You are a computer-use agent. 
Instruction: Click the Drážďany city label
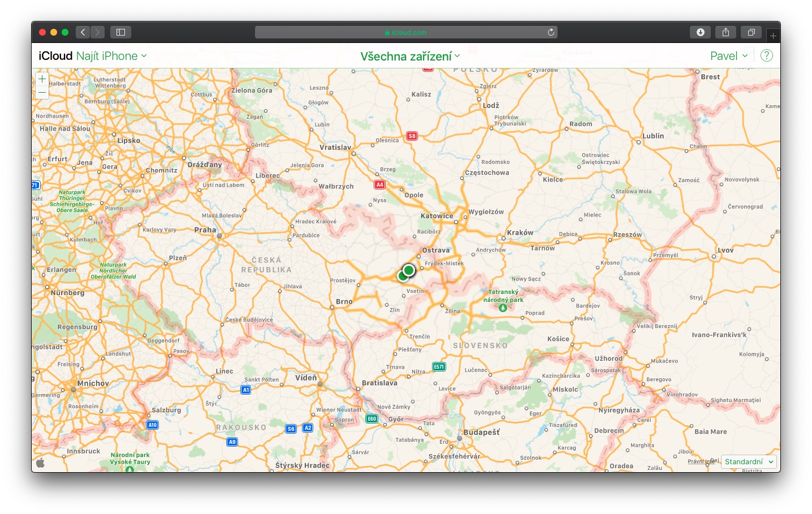click(x=205, y=165)
